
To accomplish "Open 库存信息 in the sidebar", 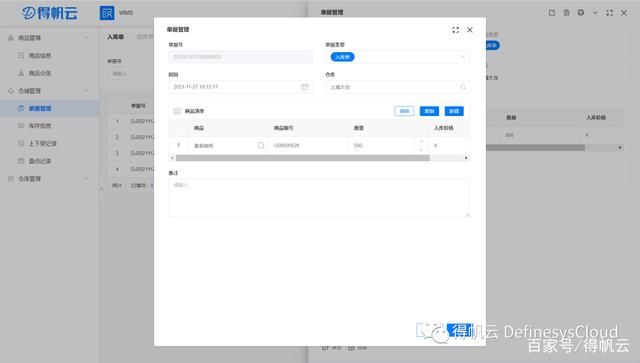I will click(x=40, y=126).
